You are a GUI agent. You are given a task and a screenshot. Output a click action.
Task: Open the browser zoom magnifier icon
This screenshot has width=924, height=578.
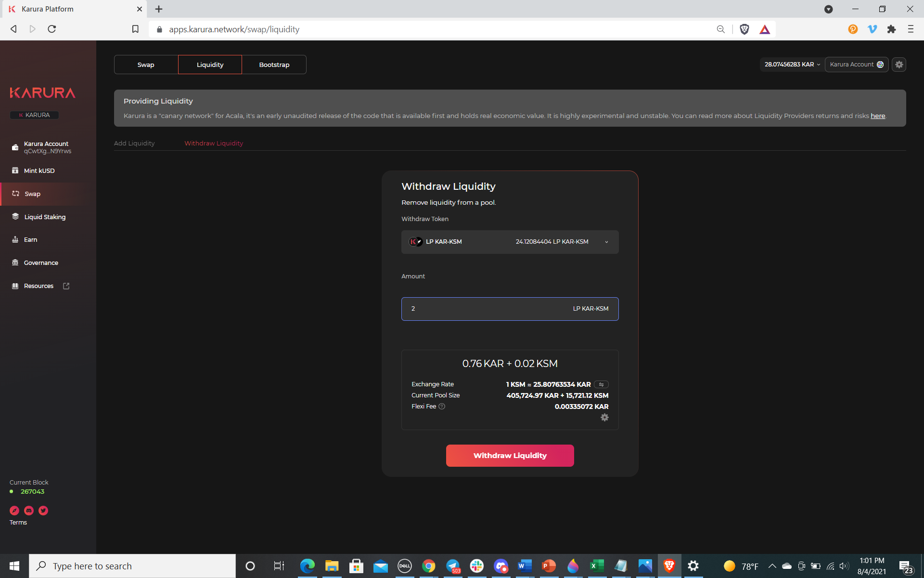720,29
